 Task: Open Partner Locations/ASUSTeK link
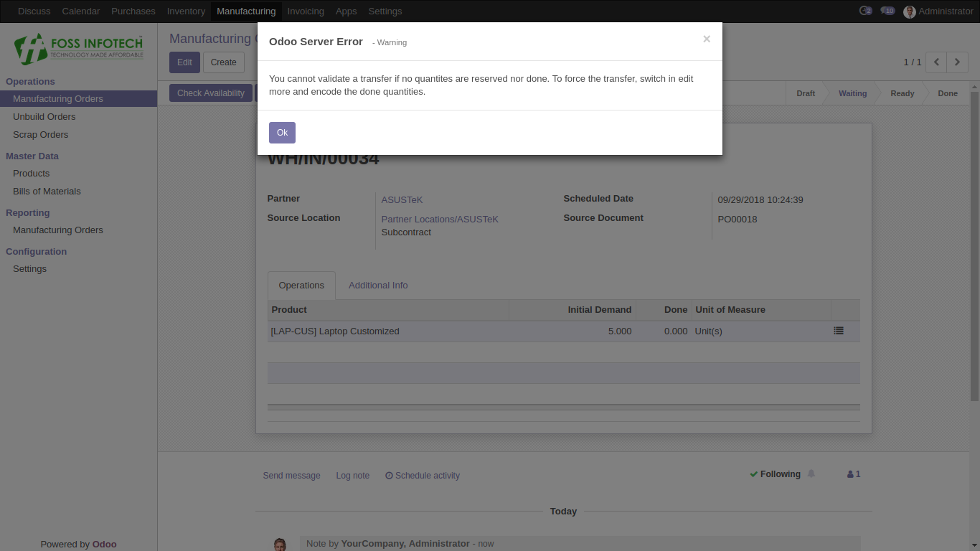(x=440, y=220)
